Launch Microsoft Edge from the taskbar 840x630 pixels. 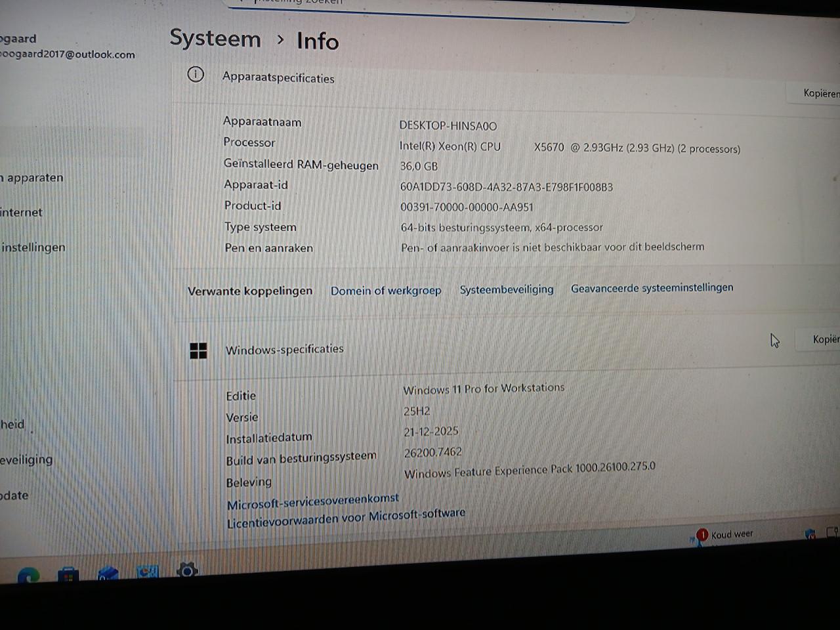coord(28,572)
